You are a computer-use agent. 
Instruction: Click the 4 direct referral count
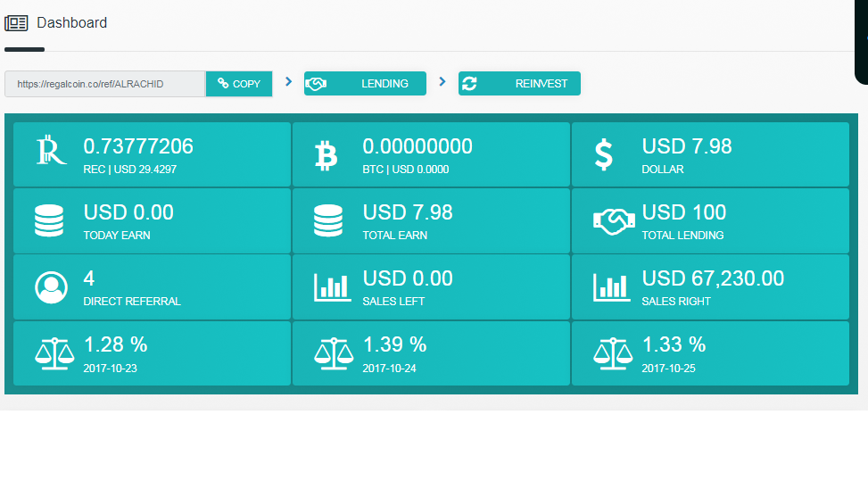[x=89, y=278]
